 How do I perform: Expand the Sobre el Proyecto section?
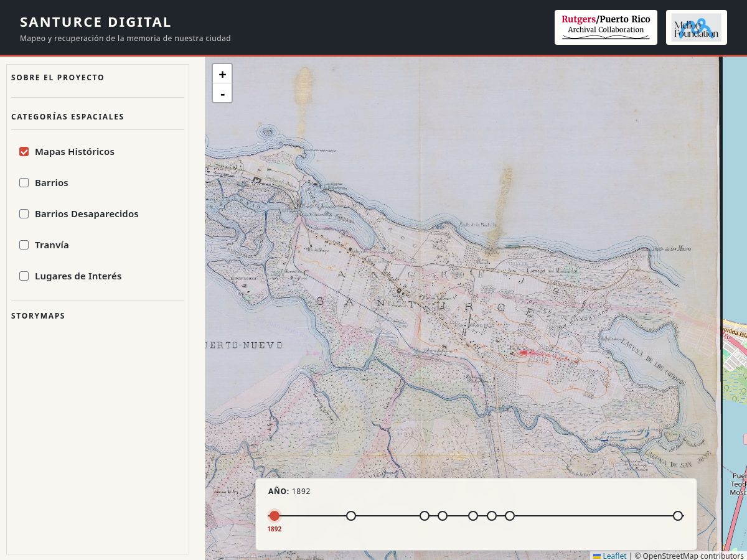click(x=58, y=78)
